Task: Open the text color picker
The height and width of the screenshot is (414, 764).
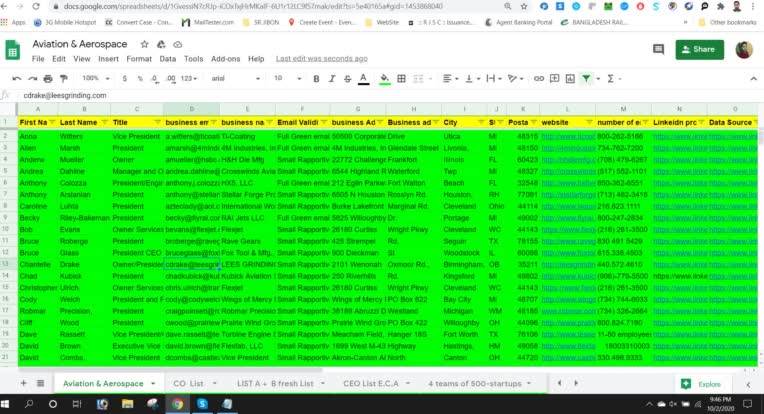Action: pos(363,79)
